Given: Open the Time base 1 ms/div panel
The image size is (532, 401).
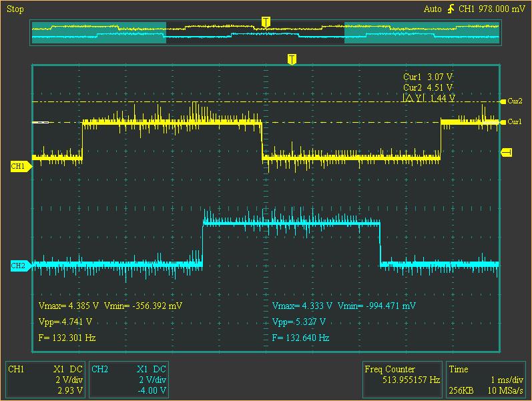Looking at the screenshot, I should pos(487,379).
